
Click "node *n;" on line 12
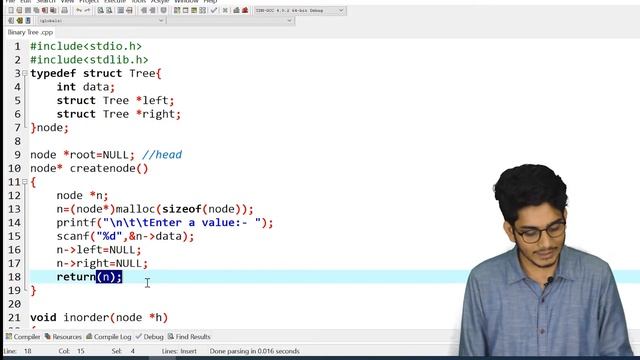point(82,196)
